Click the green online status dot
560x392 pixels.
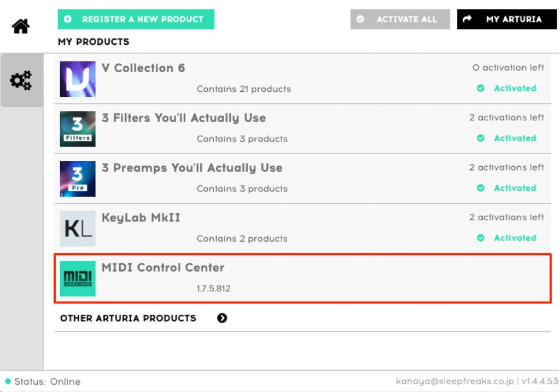tap(8, 382)
